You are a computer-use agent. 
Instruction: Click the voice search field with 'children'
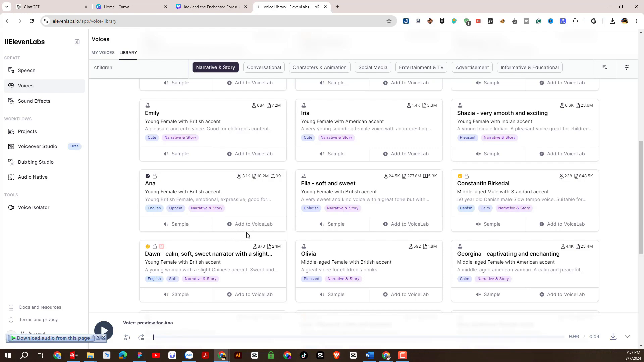click(138, 67)
